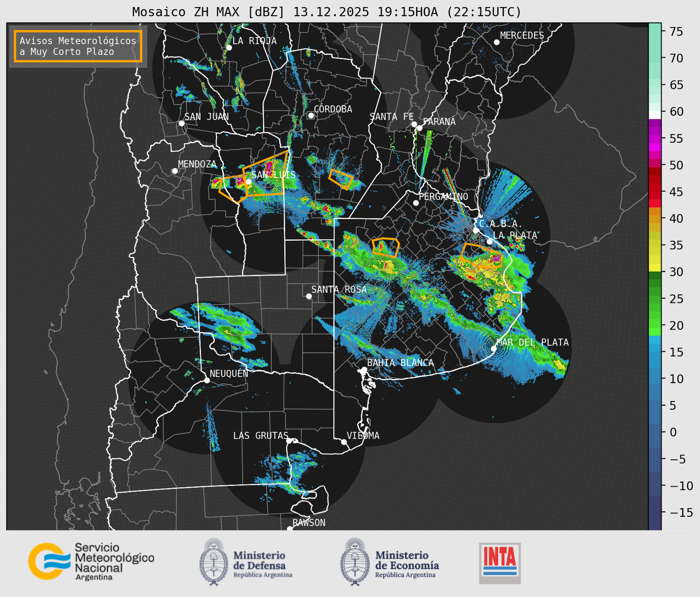Select the LA PLATA city label
The height and width of the screenshot is (597, 700).
pyautogui.click(x=515, y=235)
